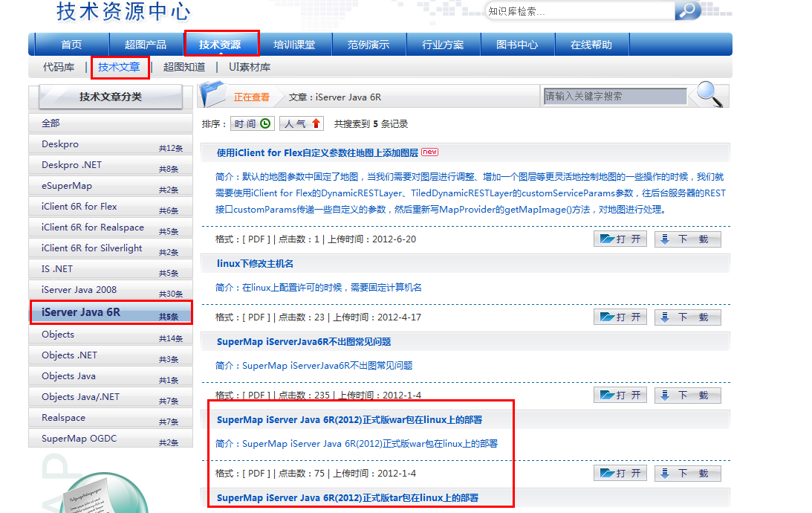Select the 技术资源 navigation tab
This screenshot has height=513, width=812.
point(220,45)
